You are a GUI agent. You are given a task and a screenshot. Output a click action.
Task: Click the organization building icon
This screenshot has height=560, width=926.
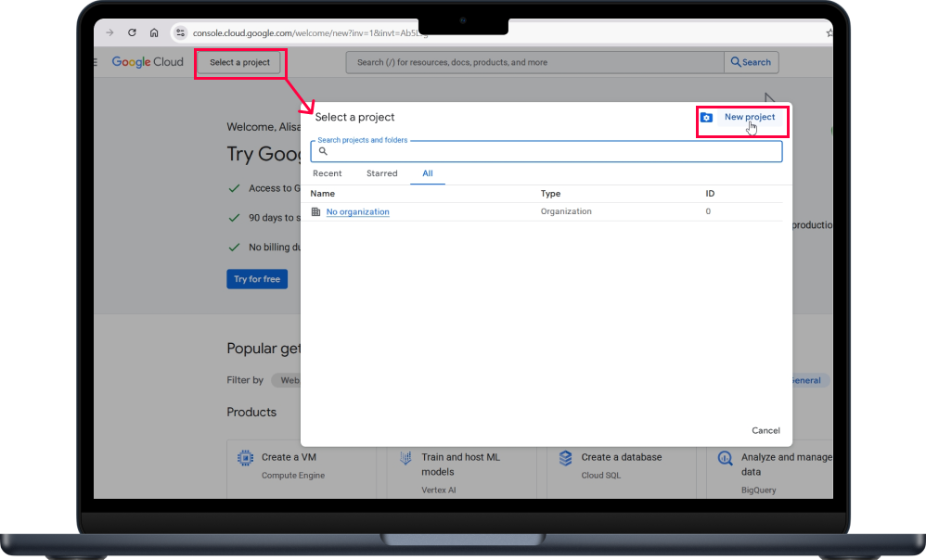pos(316,211)
